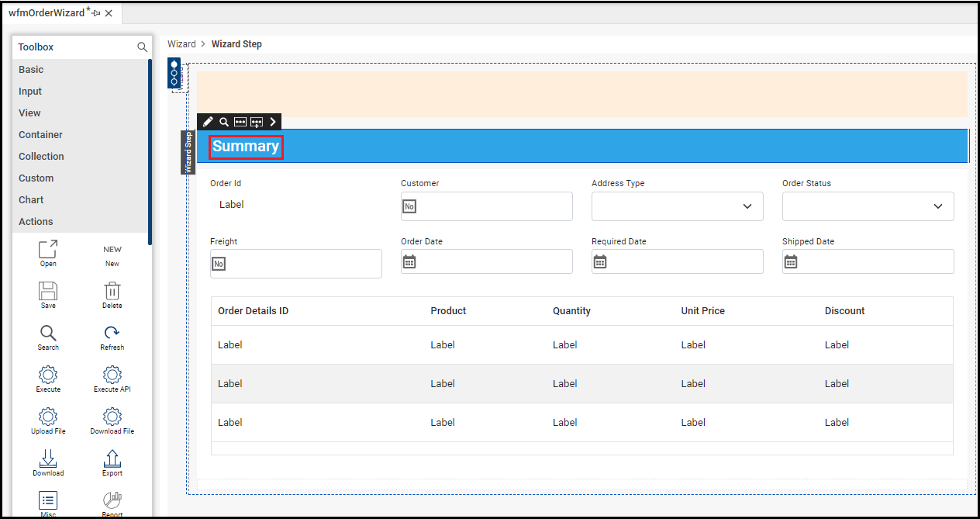Choose the Upload File action
Image resolution: width=980 pixels, height=519 pixels.
48,421
